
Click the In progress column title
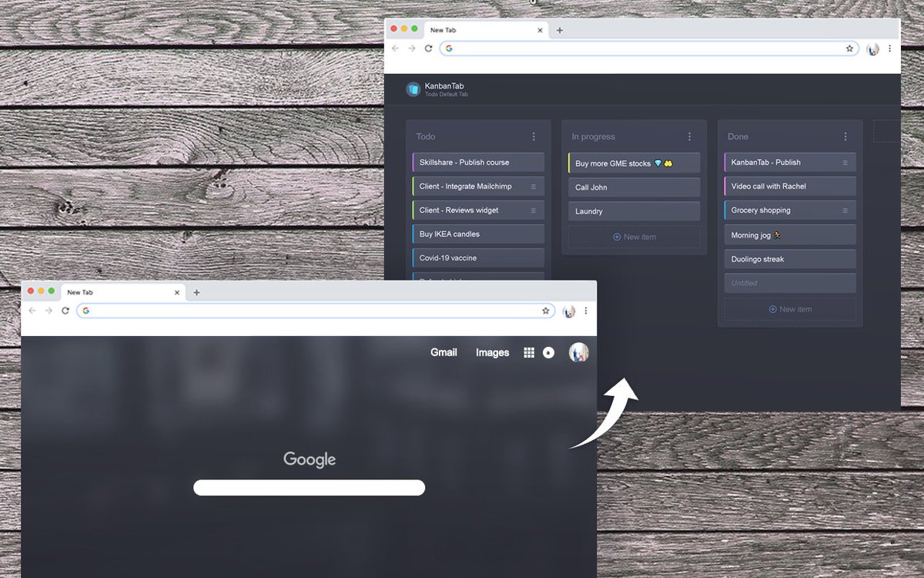tap(593, 136)
